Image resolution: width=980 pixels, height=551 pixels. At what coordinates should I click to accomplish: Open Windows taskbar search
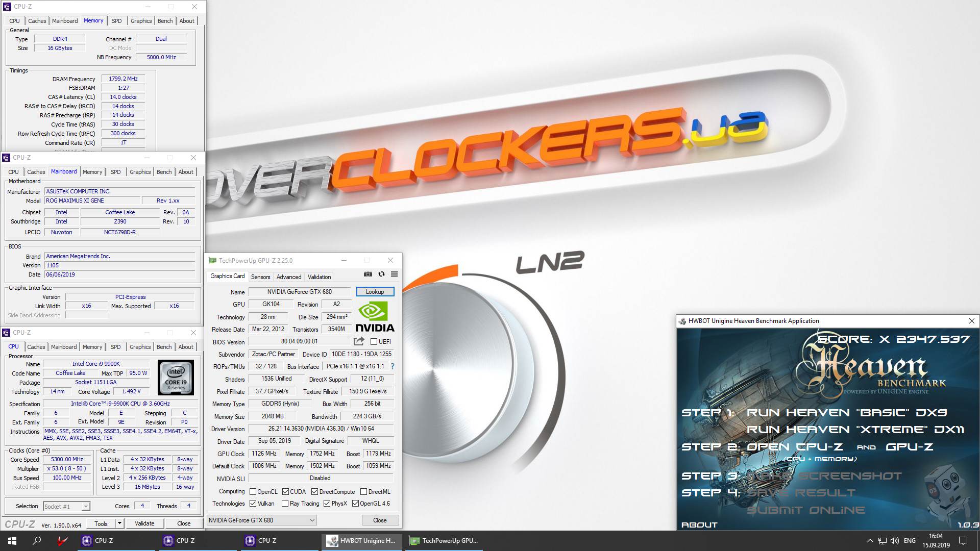pos(37,541)
